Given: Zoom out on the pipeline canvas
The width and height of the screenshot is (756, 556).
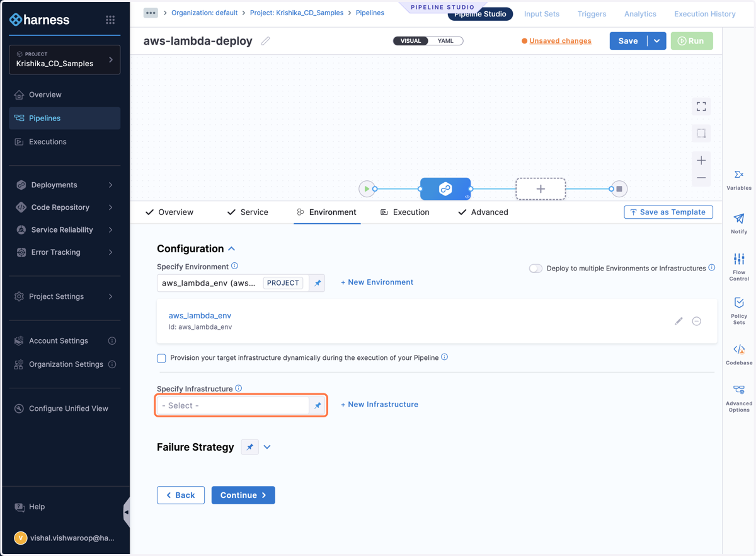Looking at the screenshot, I should [701, 178].
